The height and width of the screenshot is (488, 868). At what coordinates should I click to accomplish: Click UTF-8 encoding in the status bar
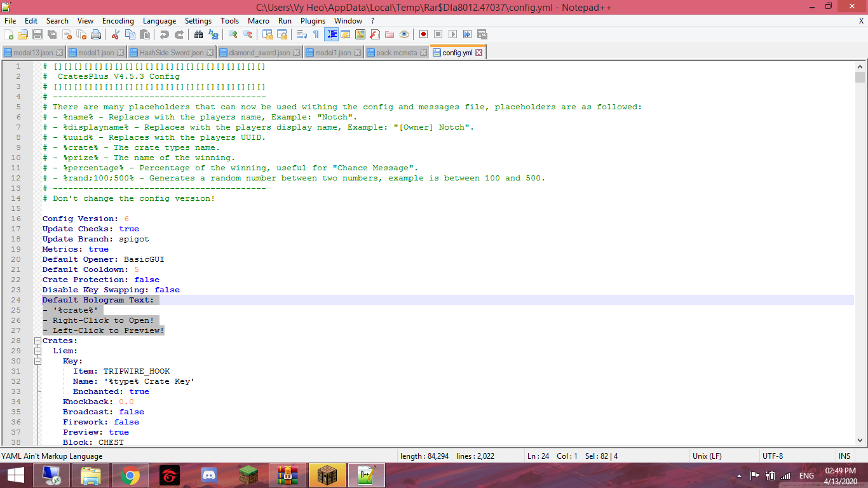(x=773, y=456)
